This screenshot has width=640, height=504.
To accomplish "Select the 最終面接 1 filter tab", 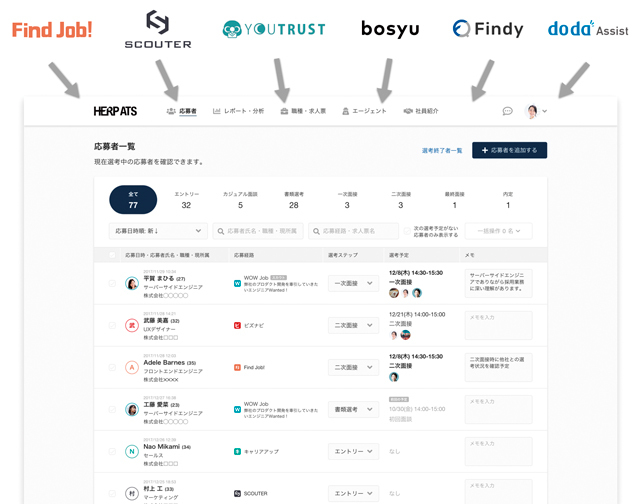I will point(454,200).
